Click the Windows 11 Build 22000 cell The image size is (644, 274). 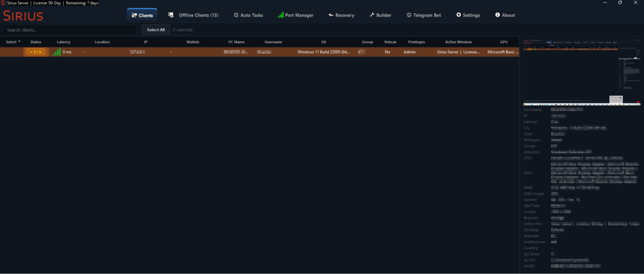323,52
